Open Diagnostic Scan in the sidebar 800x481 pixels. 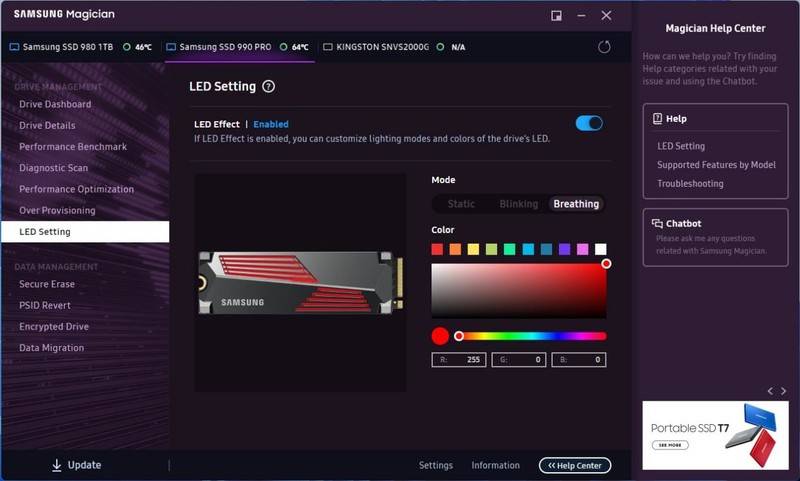(x=54, y=168)
